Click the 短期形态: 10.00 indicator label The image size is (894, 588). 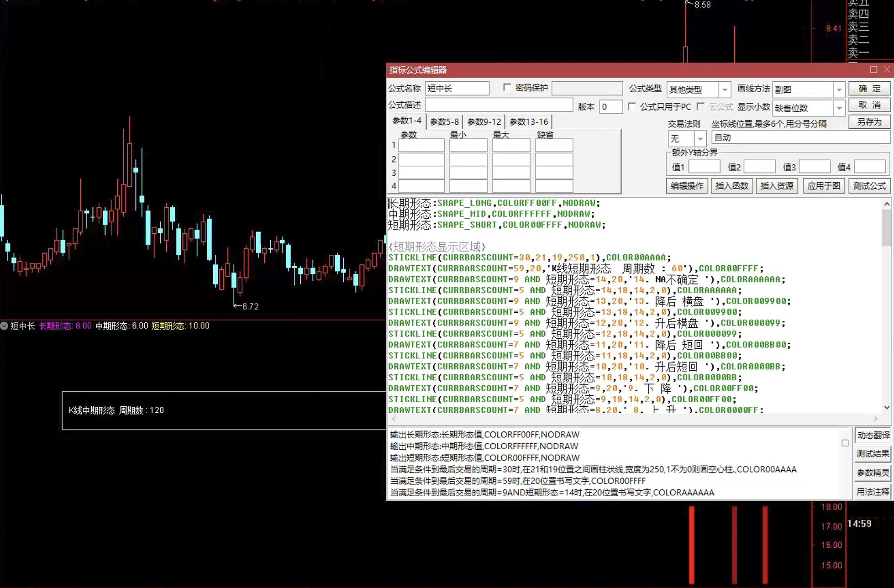180,326
